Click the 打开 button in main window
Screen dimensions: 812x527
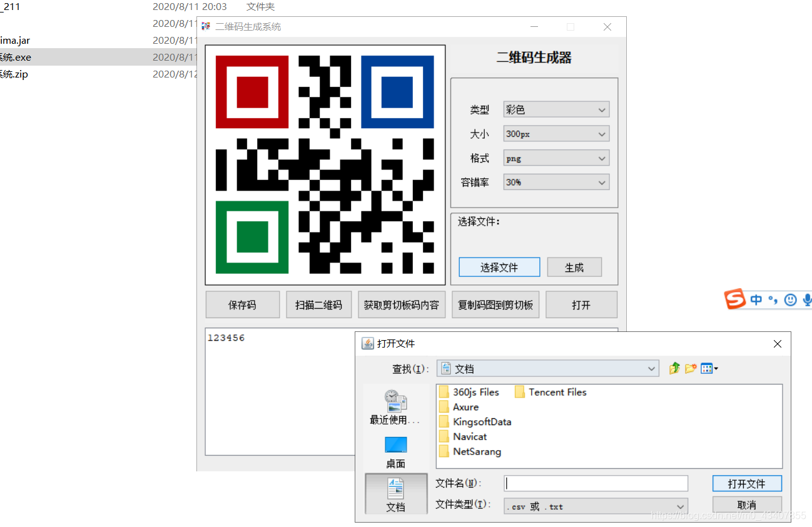pyautogui.click(x=581, y=305)
